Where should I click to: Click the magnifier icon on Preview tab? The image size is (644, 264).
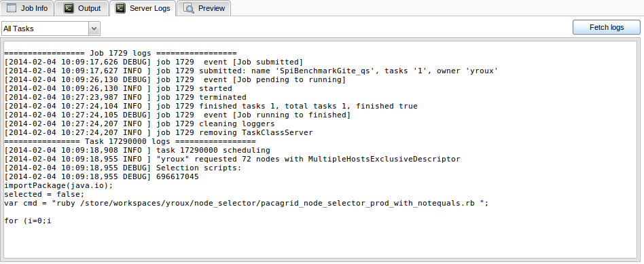(189, 7)
